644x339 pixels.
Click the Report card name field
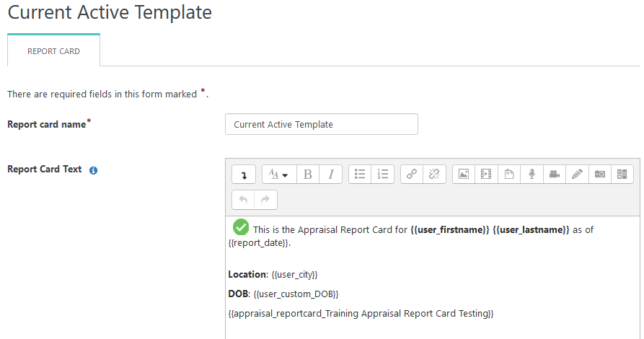pos(322,124)
